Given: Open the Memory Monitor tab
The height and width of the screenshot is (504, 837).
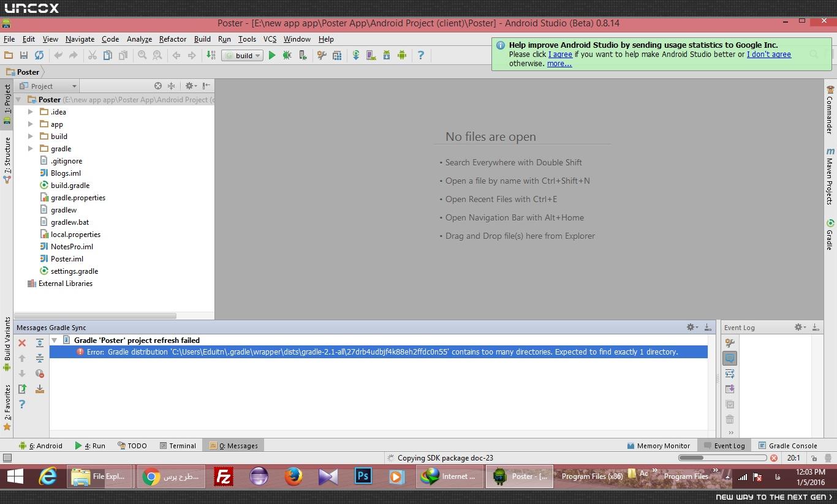Looking at the screenshot, I should point(659,446).
